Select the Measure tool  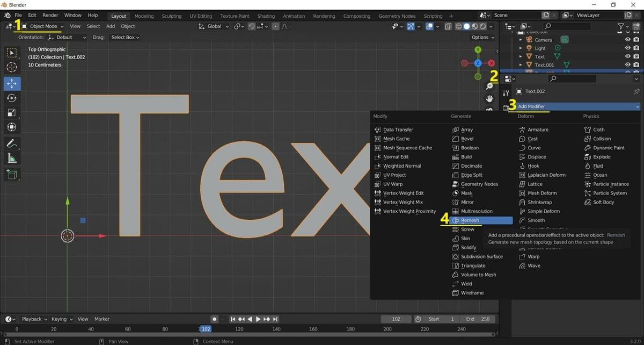click(x=12, y=158)
